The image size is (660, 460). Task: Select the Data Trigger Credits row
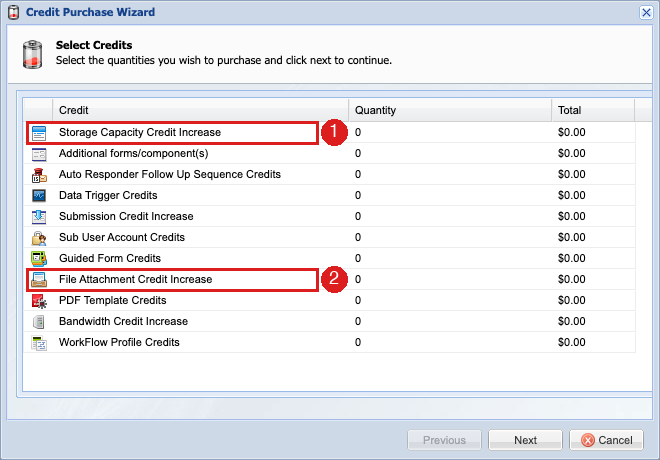pos(329,196)
